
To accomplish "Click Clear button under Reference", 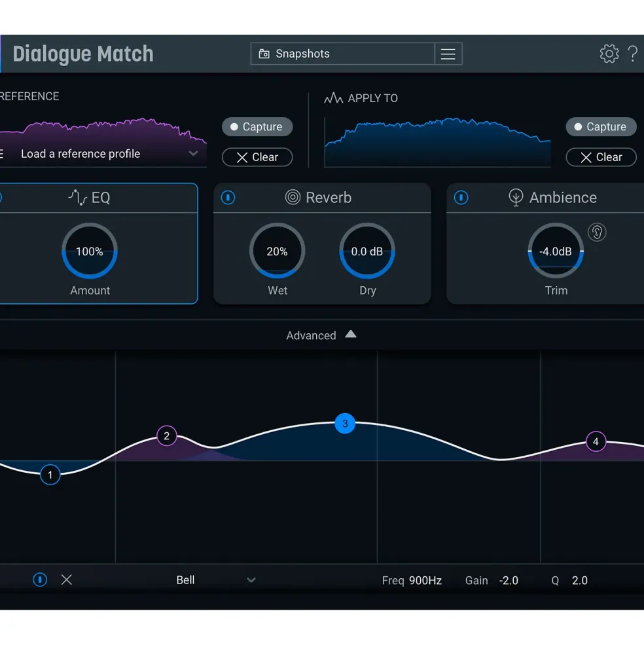I will [x=257, y=157].
